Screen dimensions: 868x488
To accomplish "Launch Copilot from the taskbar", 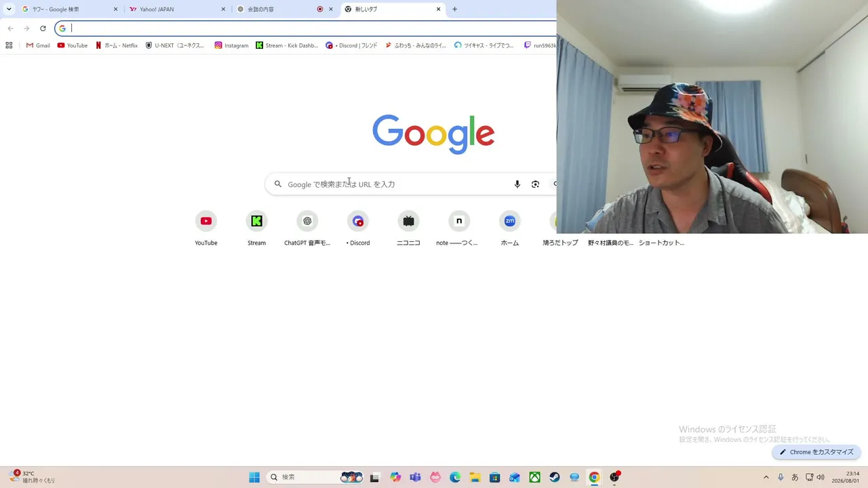I will tap(395, 477).
